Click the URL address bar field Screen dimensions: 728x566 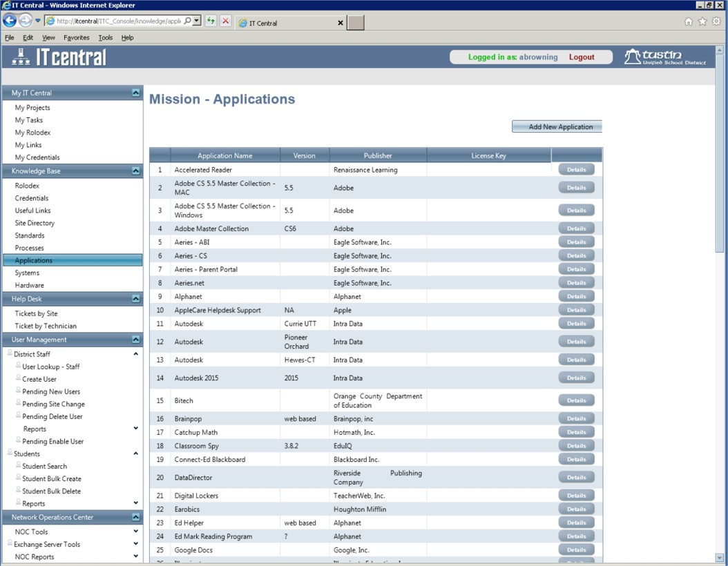click(x=118, y=21)
